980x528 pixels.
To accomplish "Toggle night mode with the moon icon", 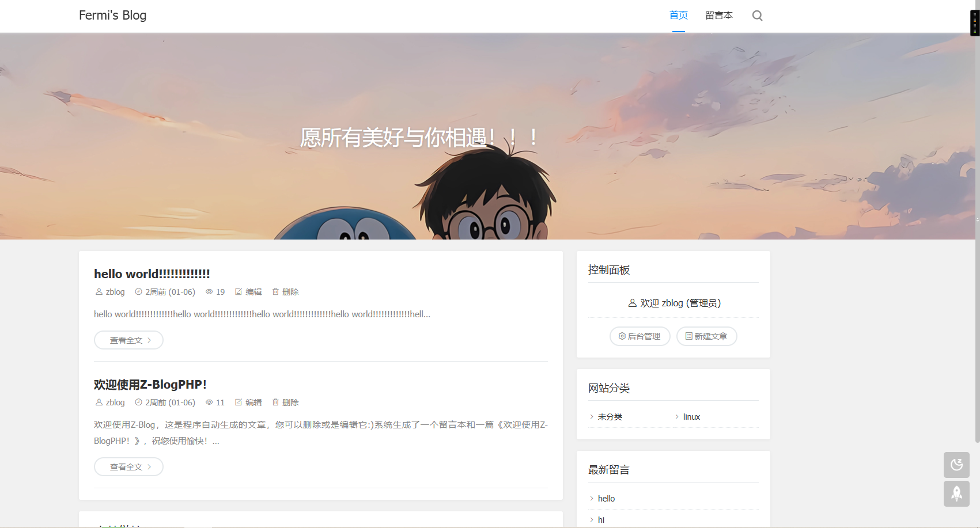I will [956, 465].
